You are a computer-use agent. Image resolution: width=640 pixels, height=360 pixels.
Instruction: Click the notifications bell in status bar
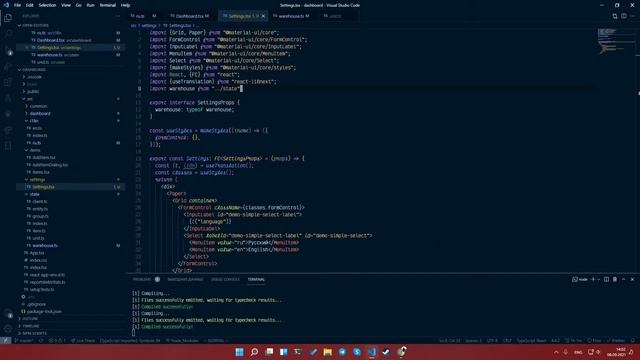[633, 340]
